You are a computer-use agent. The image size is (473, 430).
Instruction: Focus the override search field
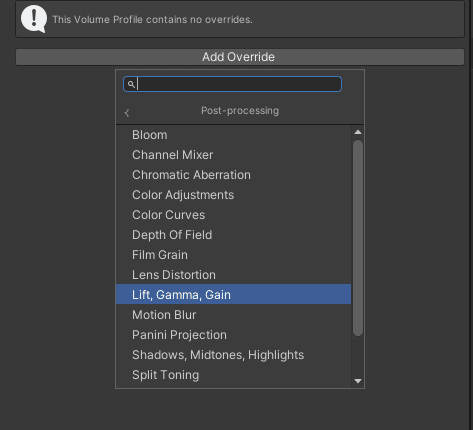coord(232,84)
